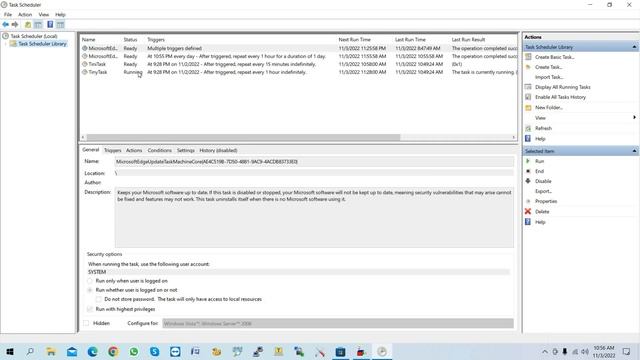The width and height of the screenshot is (640, 360).
Task: Switch to the Actions tab of task details
Action: (134, 150)
